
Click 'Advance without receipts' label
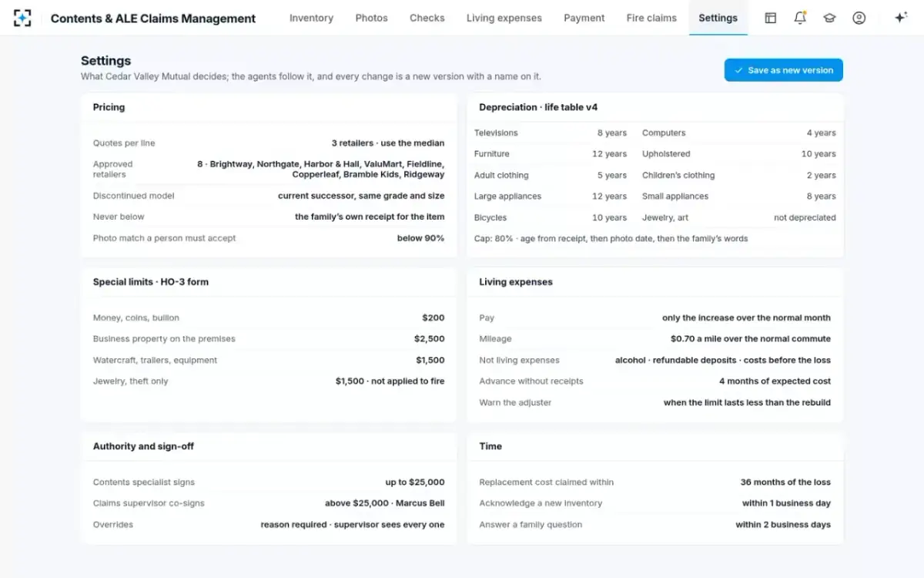pyautogui.click(x=531, y=381)
